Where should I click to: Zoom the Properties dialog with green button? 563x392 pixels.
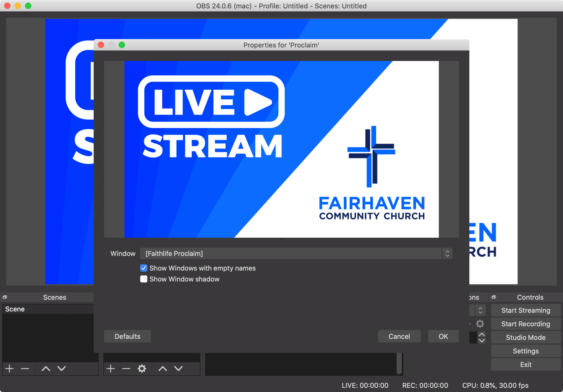[x=122, y=45]
